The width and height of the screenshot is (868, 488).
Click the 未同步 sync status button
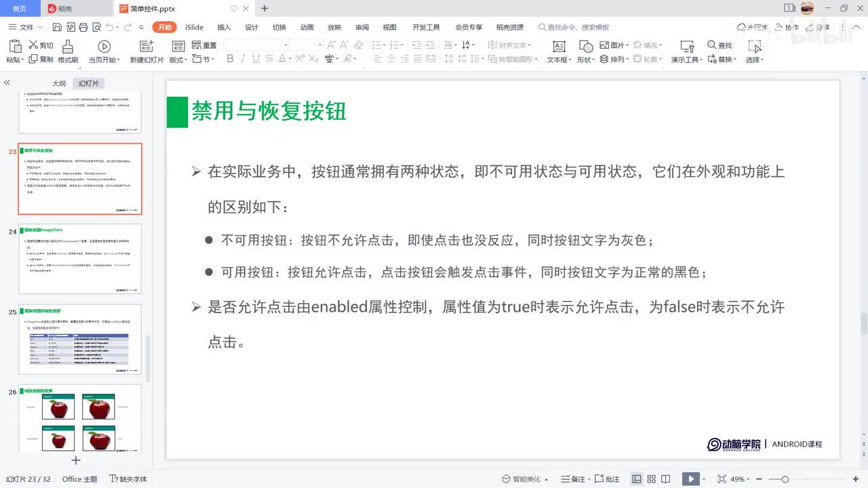pos(753,27)
